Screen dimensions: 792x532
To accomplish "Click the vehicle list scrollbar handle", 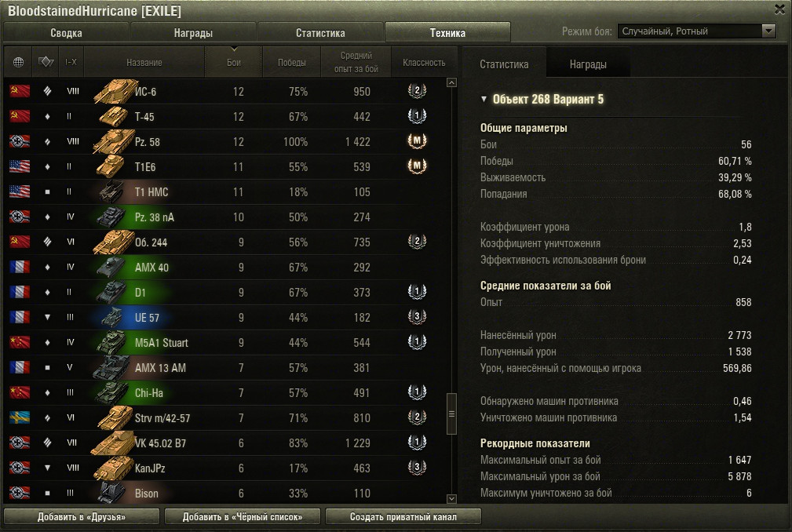I will point(451,414).
